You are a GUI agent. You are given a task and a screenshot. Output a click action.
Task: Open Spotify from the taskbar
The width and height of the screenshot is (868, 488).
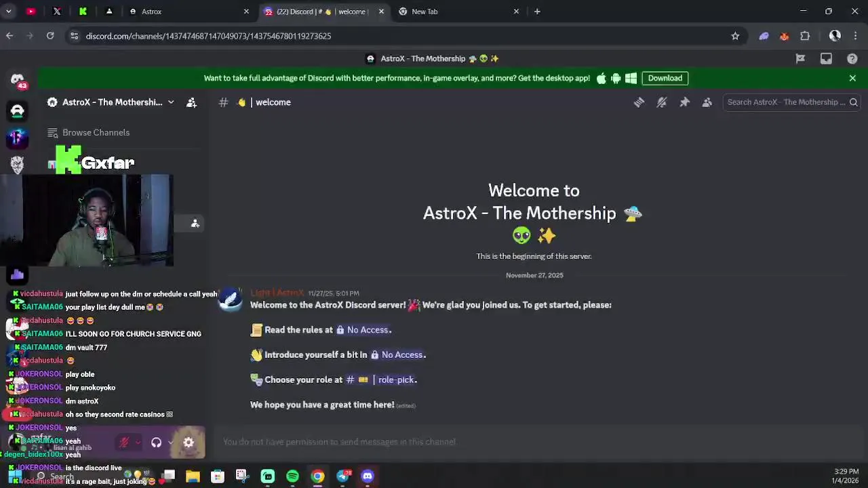coord(292,476)
